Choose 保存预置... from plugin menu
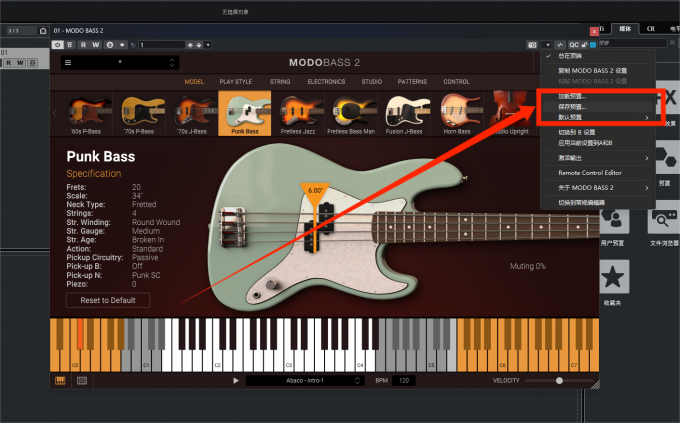 click(598, 107)
